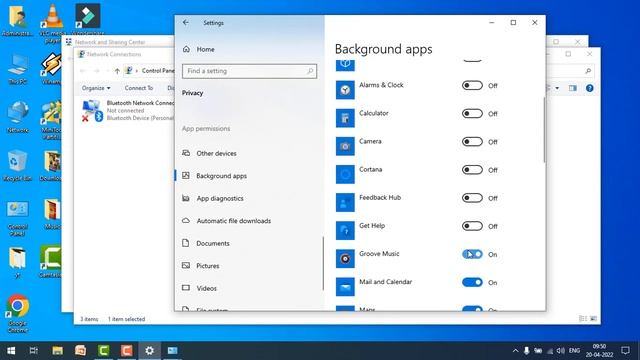640x360 pixels.
Task: Toggle preview pane in Network Connections
Action: [x=573, y=88]
